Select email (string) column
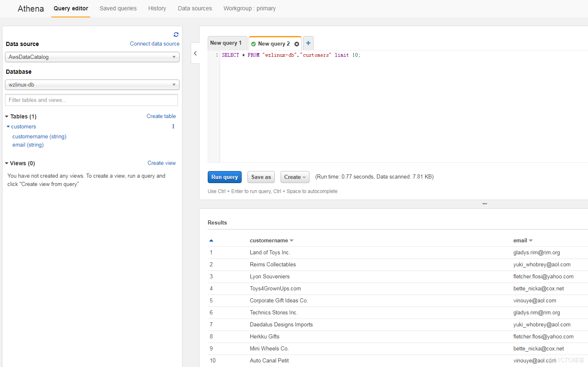 pyautogui.click(x=28, y=145)
